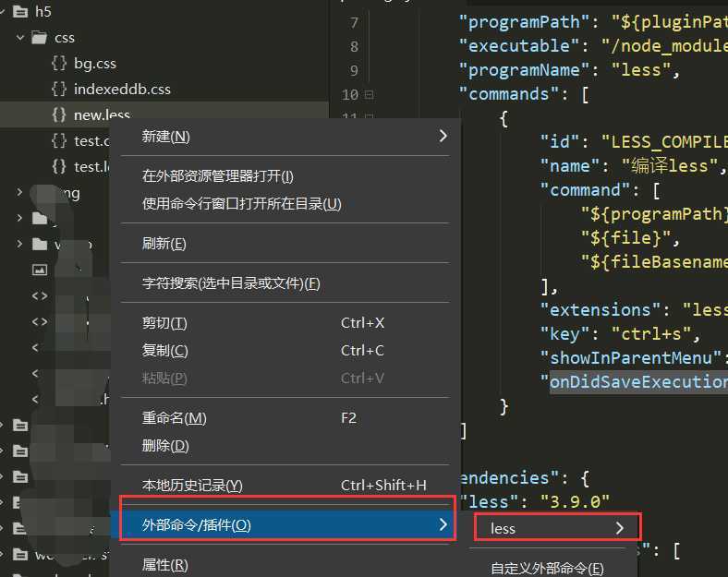Click line number 8 in gutter
728x577 pixels.
354,47
